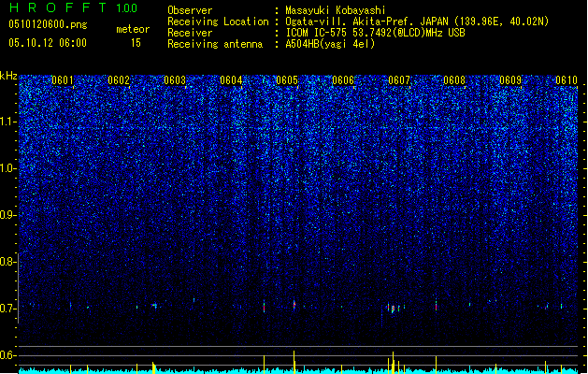588x374 pixels.
Task: Click the 0607 time marker
Action: (x=399, y=80)
